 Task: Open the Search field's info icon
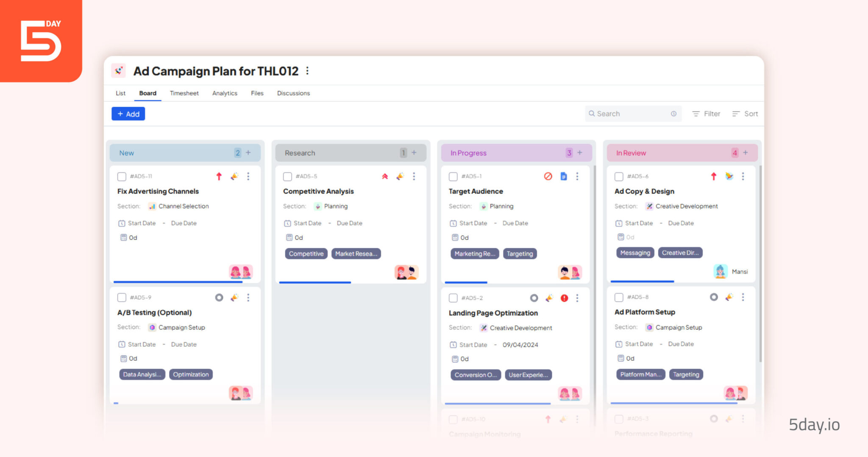[673, 114]
